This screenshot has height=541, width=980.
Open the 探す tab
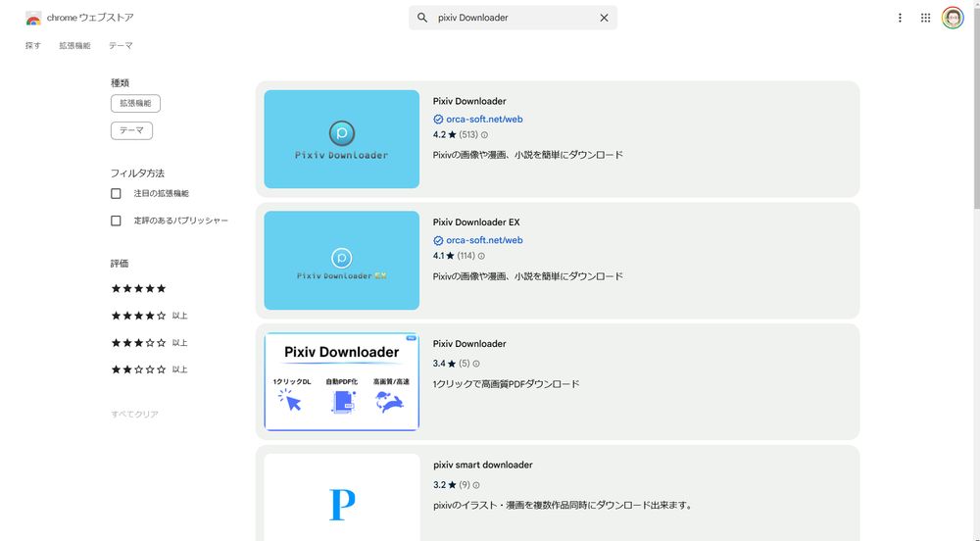click(x=33, y=46)
